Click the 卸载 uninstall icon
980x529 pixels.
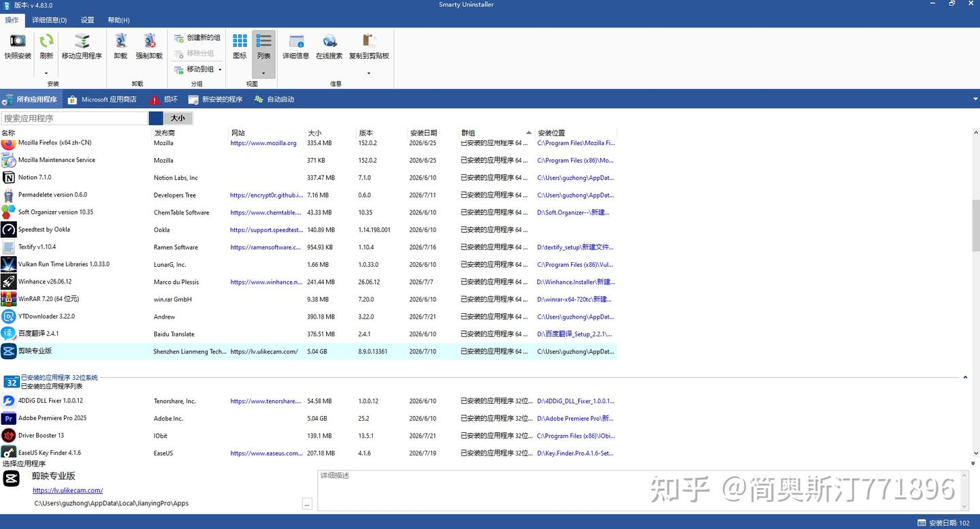[120, 41]
